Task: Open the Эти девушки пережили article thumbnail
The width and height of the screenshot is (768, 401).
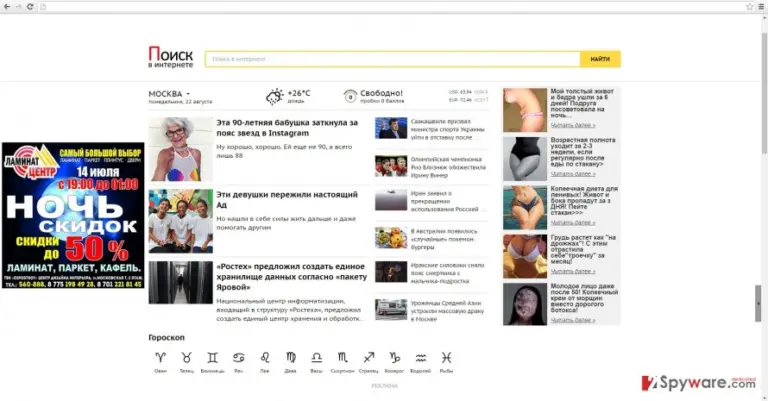Action: pos(181,221)
